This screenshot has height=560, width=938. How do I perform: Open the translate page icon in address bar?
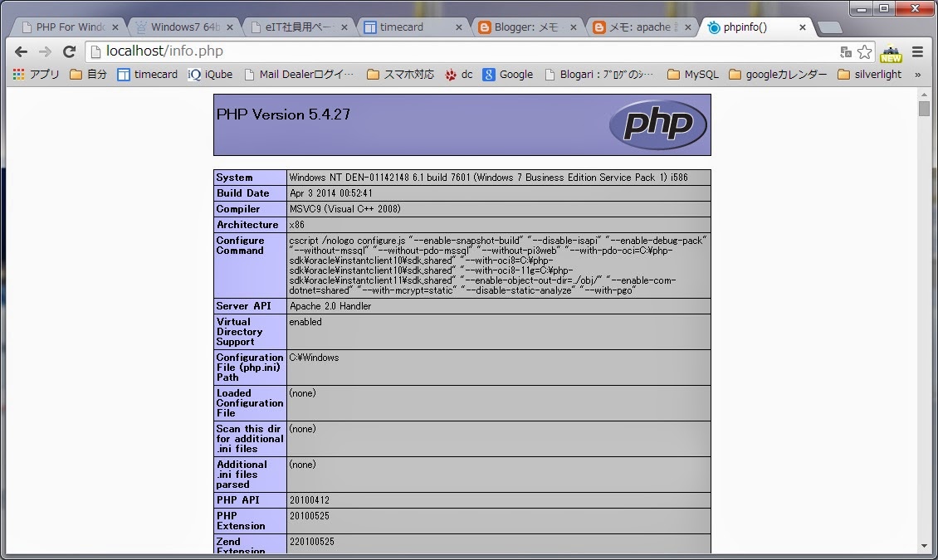(x=846, y=52)
